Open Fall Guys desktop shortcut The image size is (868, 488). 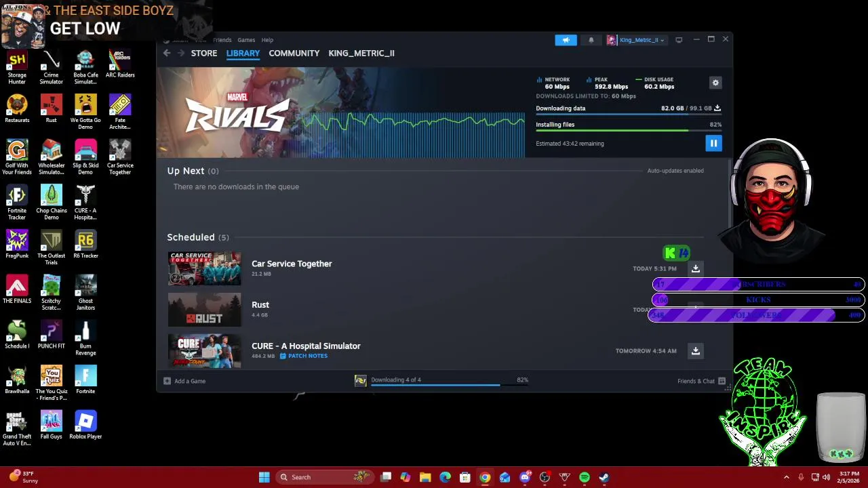(51, 426)
